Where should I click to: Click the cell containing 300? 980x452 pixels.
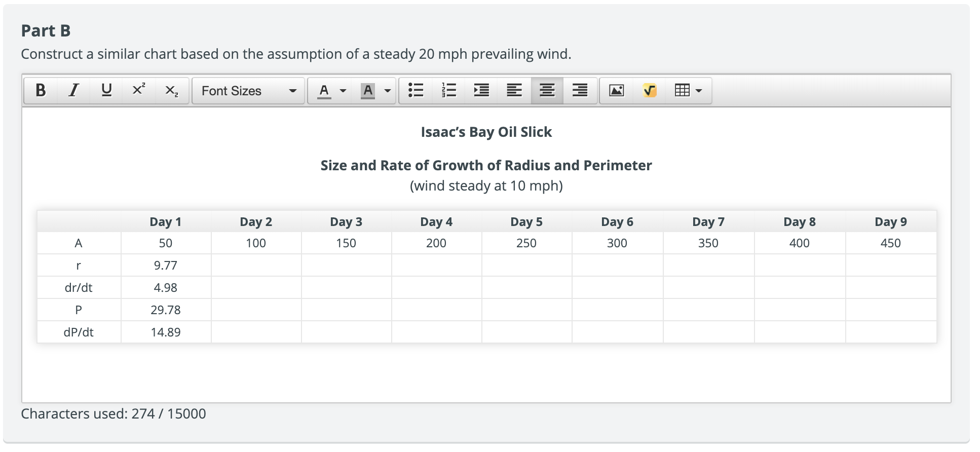pos(617,243)
